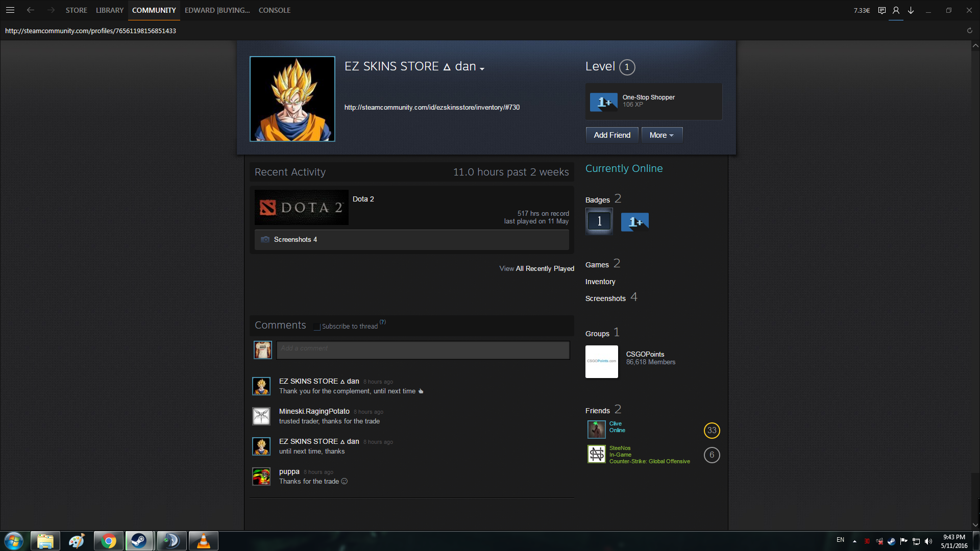This screenshot has width=980, height=551.
Task: Click the back navigation arrow
Action: click(31, 10)
